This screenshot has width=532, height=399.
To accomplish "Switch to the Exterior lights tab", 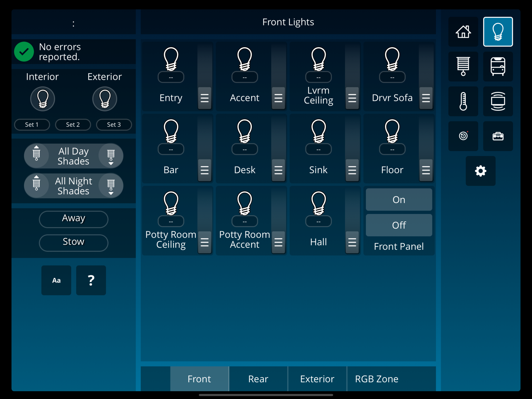I will (317, 379).
